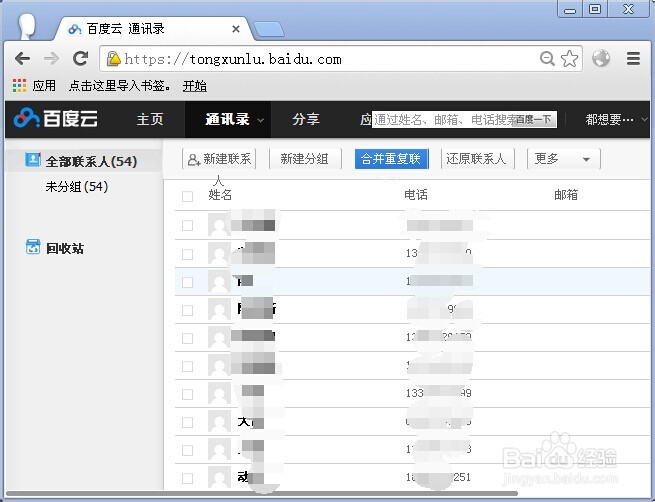Check the checkbox of the 133 contact
Image resolution: width=655 pixels, height=502 pixels.
coord(187,394)
